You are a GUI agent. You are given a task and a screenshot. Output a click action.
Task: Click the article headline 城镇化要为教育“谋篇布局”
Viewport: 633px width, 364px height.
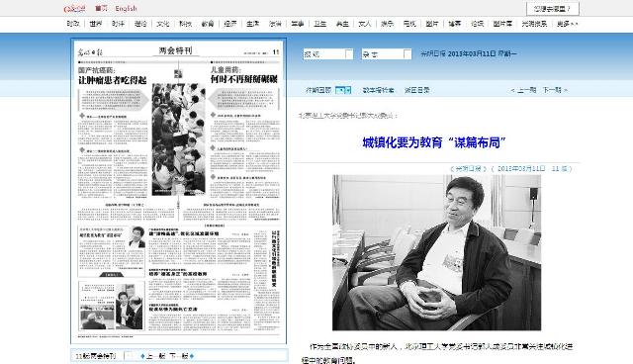point(434,142)
